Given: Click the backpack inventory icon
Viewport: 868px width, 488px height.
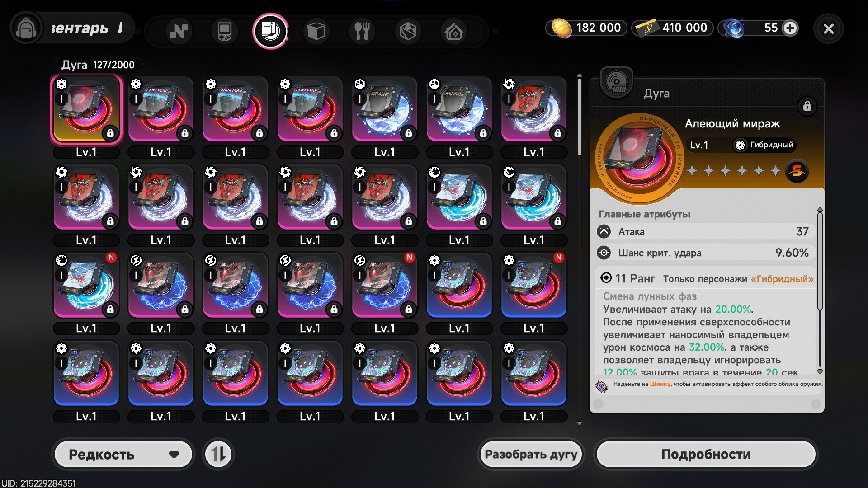Looking at the screenshot, I should click(26, 28).
